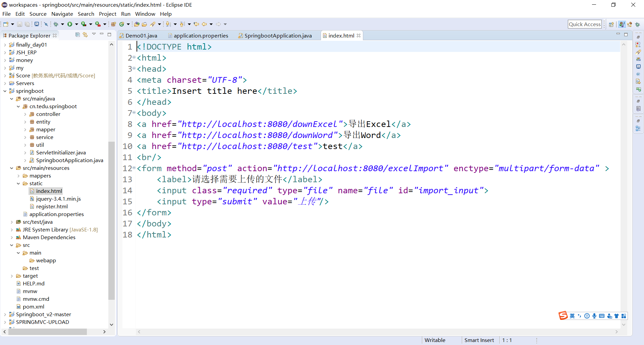
Task: Expand the Maven Dependencies node
Action: point(12,237)
